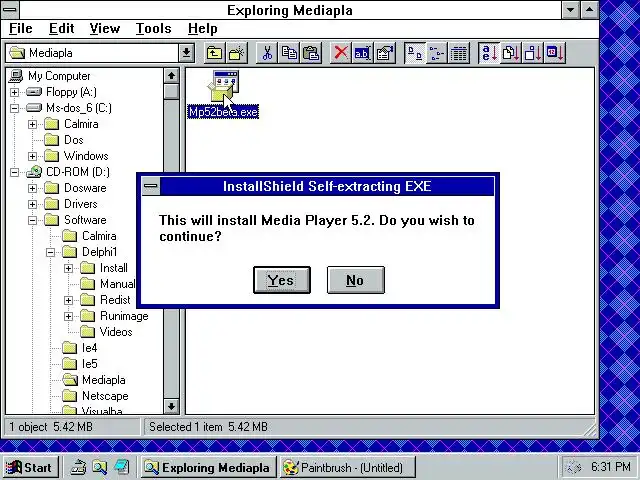Go up one folder level
This screenshot has width=640, height=480.
(x=214, y=53)
